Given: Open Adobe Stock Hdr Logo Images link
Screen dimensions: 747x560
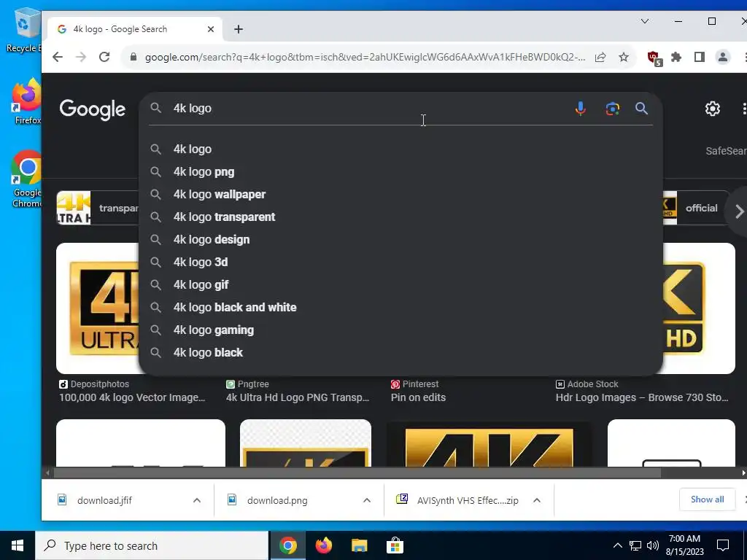Looking at the screenshot, I should point(642,397).
